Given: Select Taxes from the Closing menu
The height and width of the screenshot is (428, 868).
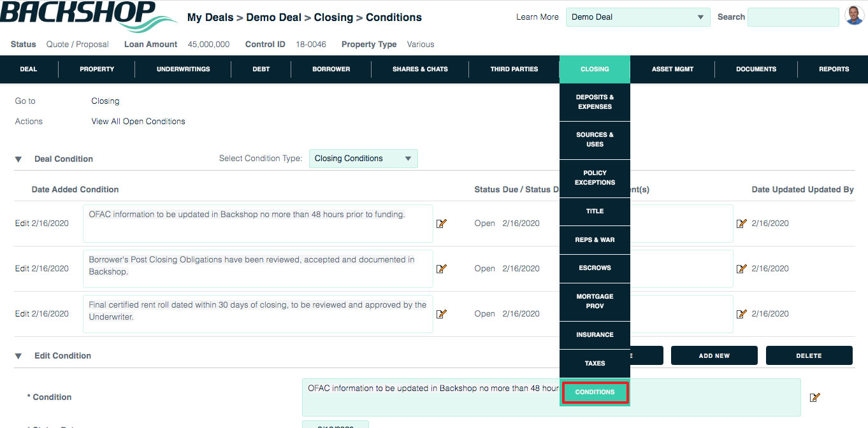Looking at the screenshot, I should tap(595, 364).
